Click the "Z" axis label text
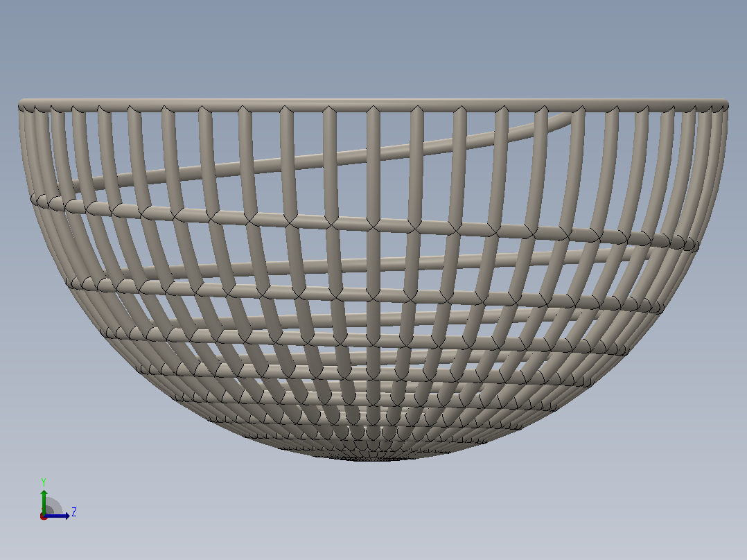The image size is (747, 560). pos(74,512)
